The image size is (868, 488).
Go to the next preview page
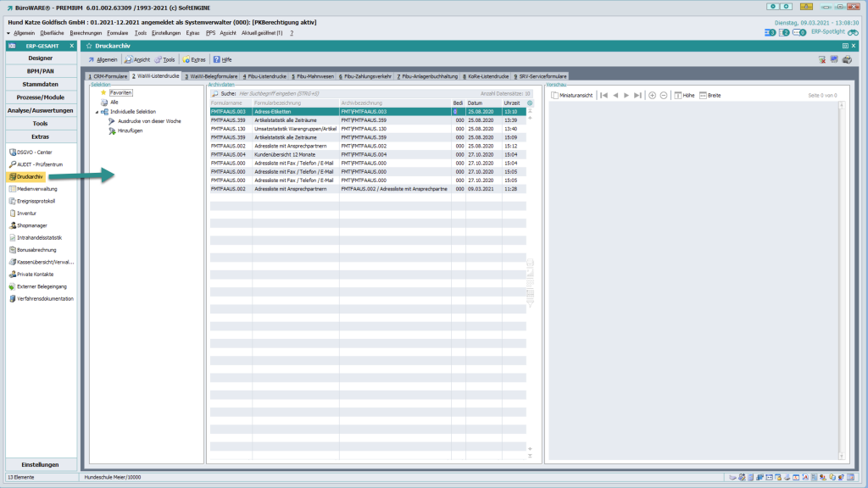tap(626, 95)
